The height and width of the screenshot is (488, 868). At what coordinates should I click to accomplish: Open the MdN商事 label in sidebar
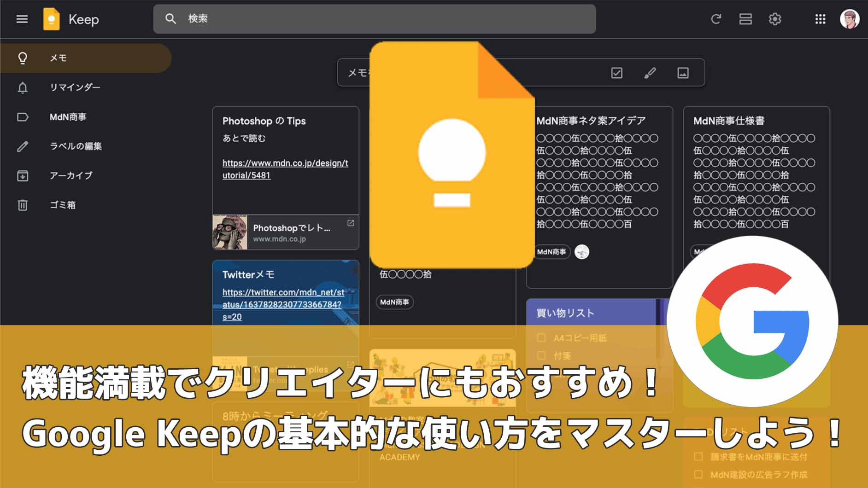(86, 117)
